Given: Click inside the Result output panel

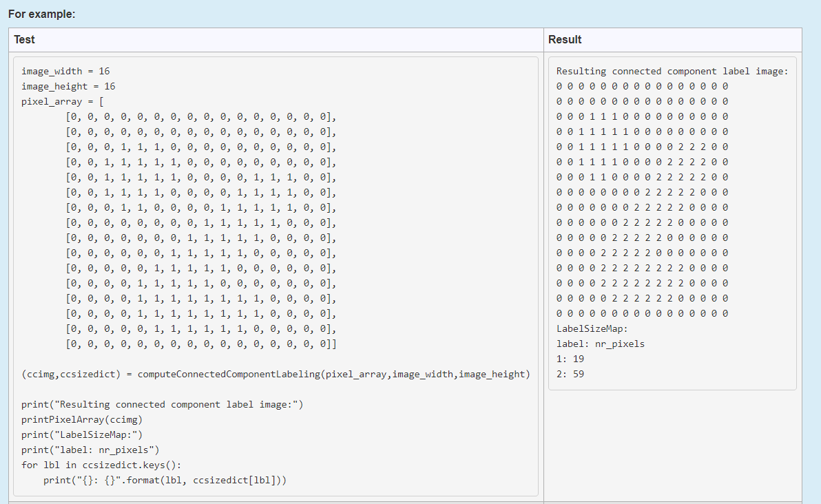Looking at the screenshot, I should (x=672, y=207).
